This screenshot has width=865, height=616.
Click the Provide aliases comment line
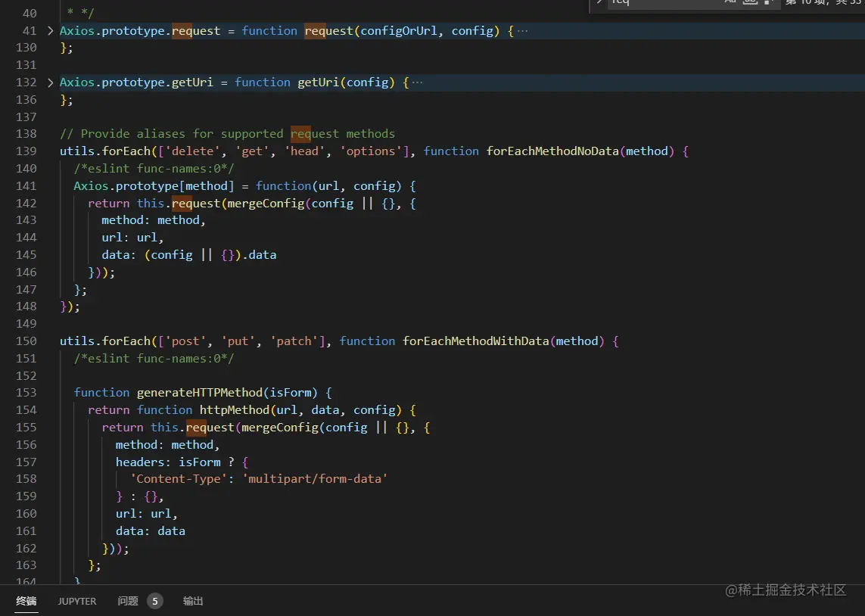pyautogui.click(x=227, y=134)
